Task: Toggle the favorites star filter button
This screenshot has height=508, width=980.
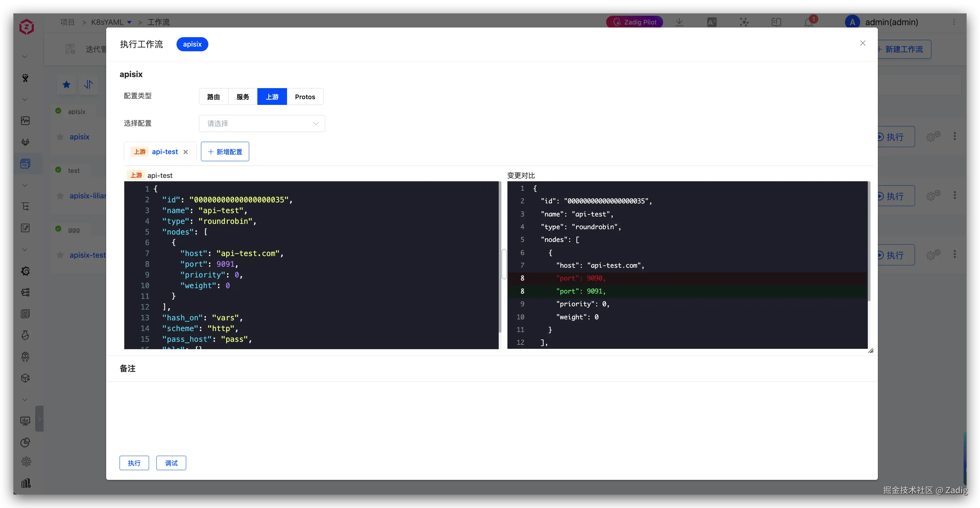Action: [67, 84]
